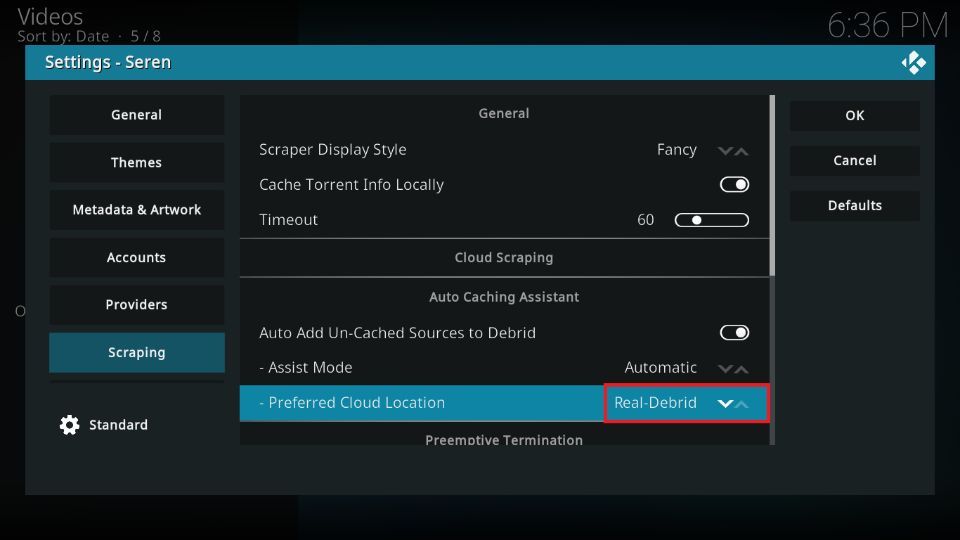Click the Standard settings level gear icon
This screenshot has width=960, height=540.
[x=69, y=425]
